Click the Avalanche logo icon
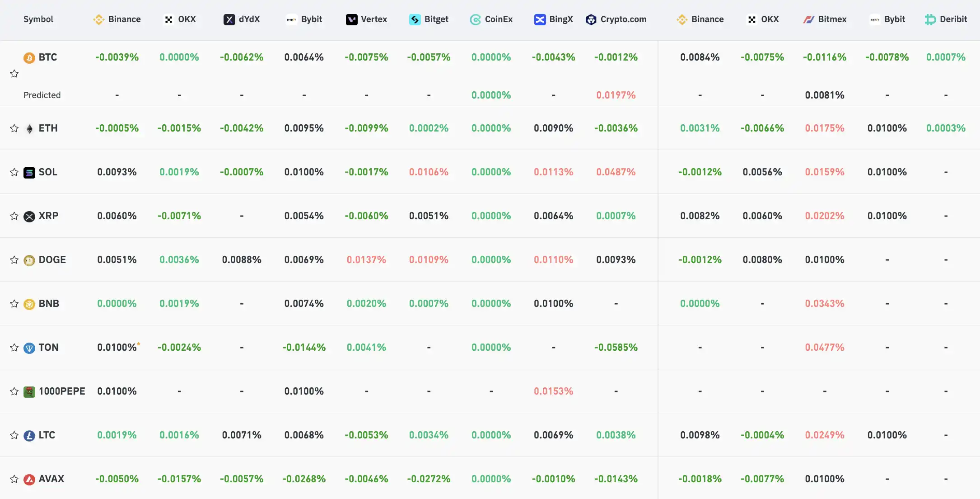 click(29, 480)
